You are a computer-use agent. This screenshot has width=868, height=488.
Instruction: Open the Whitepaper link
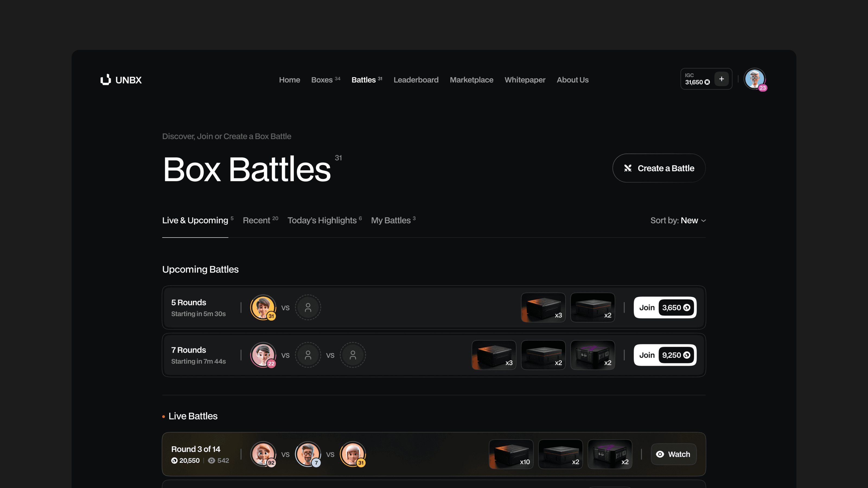point(525,80)
